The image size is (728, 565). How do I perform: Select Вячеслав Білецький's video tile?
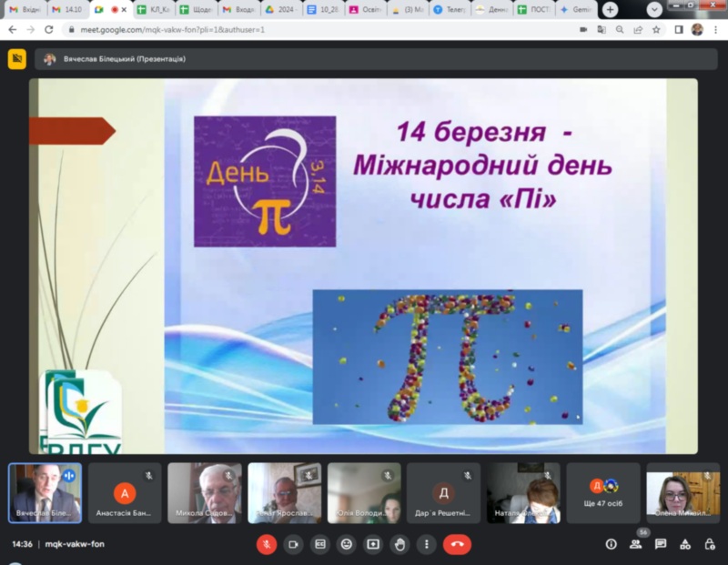click(x=45, y=492)
